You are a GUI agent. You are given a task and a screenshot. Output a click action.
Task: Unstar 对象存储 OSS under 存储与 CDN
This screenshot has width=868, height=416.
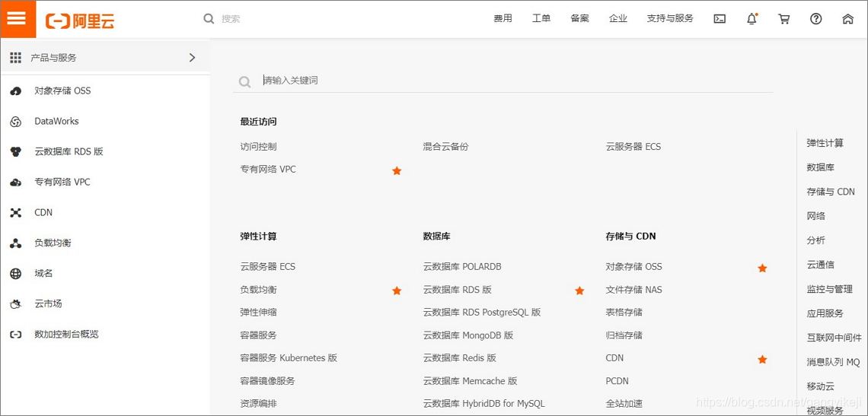coord(762,268)
